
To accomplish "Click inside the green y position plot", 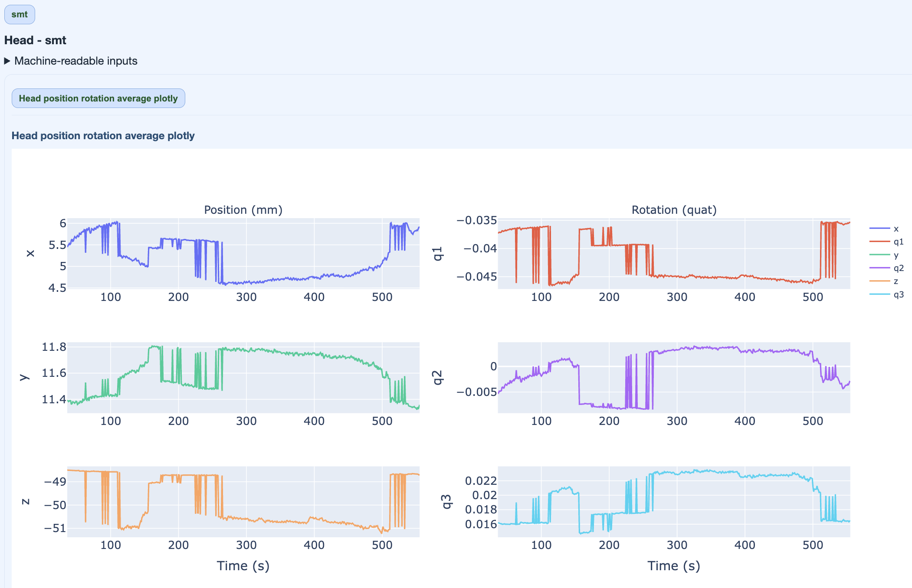I will click(243, 377).
